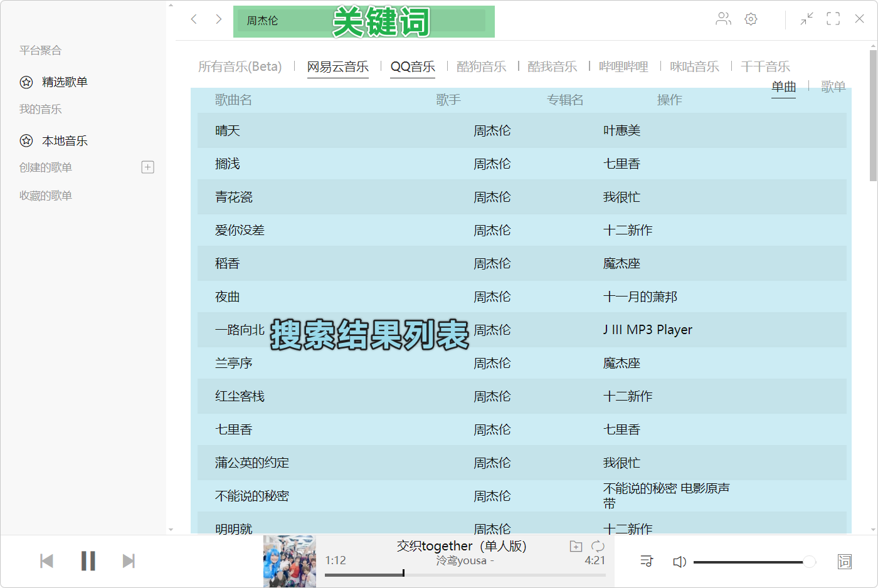Click the 创建的歌单 section label
Image resolution: width=878 pixels, height=588 pixels.
click(46, 167)
